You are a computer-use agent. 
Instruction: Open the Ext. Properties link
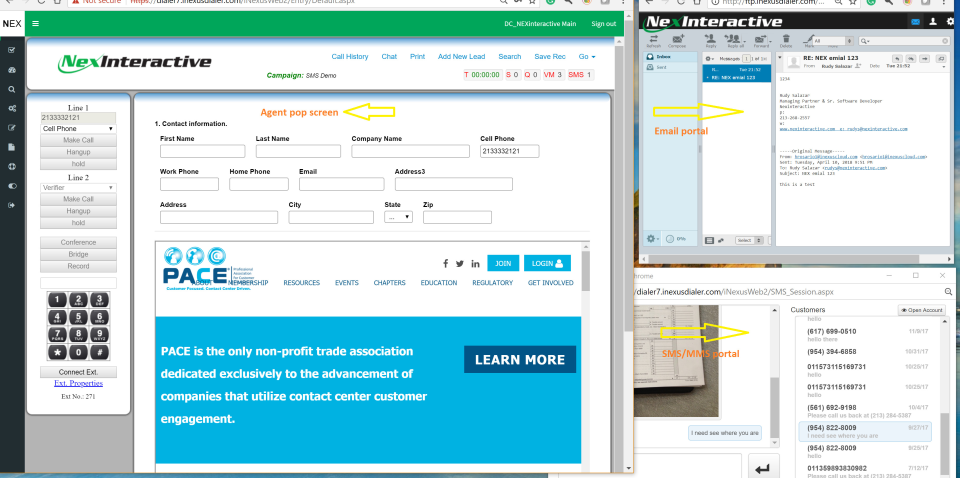[78, 383]
